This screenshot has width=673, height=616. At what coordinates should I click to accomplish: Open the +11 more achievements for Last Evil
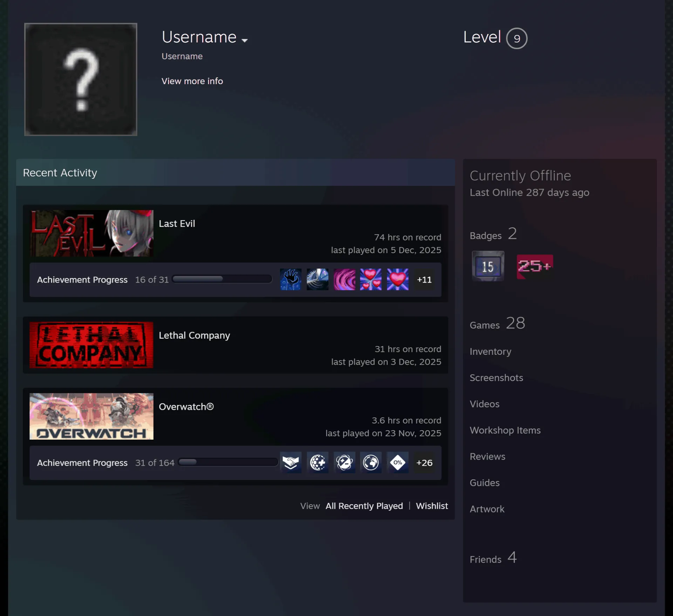[x=424, y=279]
